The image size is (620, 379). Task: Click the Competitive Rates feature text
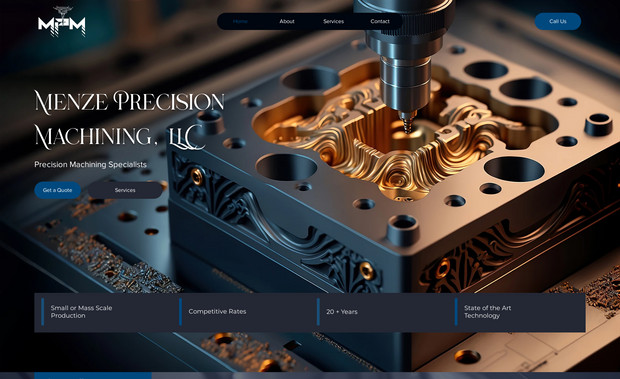[x=217, y=311]
